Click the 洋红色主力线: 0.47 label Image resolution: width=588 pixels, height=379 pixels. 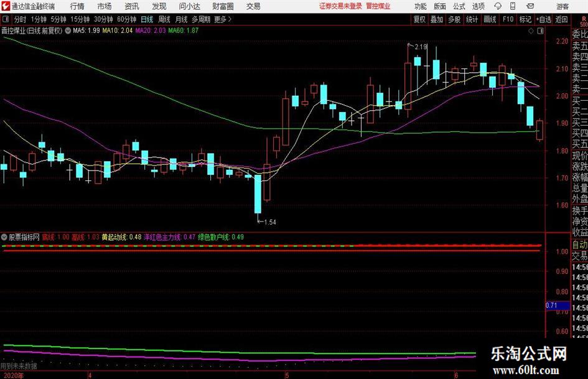[169, 237]
